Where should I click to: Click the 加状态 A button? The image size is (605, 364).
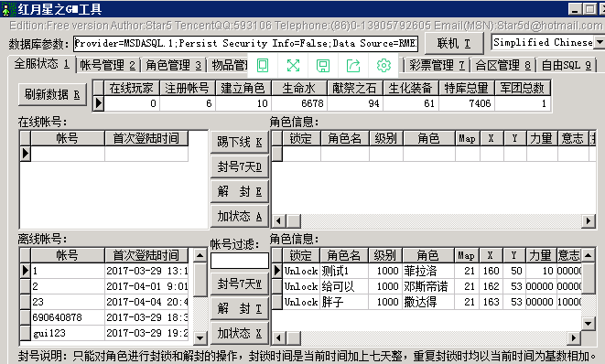pyautogui.click(x=239, y=217)
